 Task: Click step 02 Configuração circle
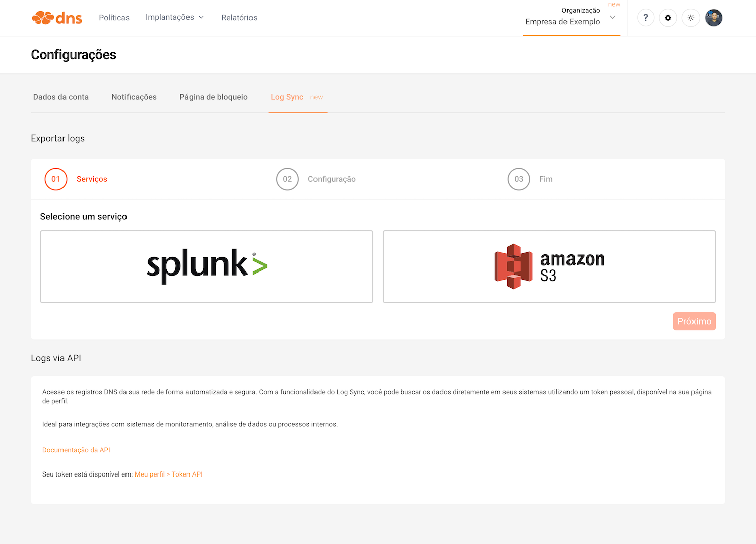coord(287,179)
